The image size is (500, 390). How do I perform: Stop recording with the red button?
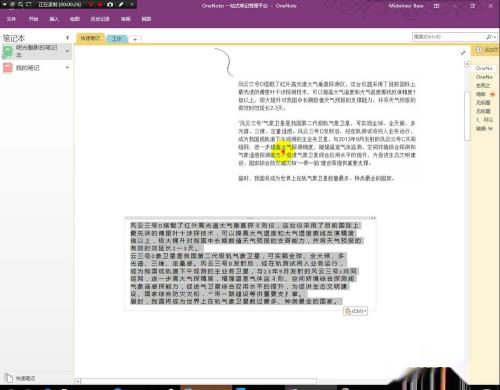coord(99,4)
